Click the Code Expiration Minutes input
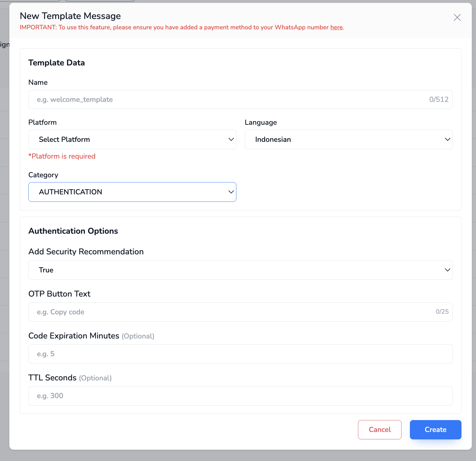The height and width of the screenshot is (461, 476). (240, 354)
